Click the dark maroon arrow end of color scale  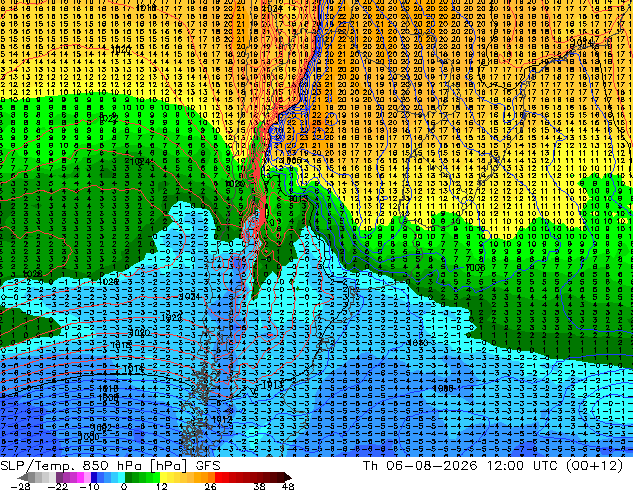(x=287, y=477)
